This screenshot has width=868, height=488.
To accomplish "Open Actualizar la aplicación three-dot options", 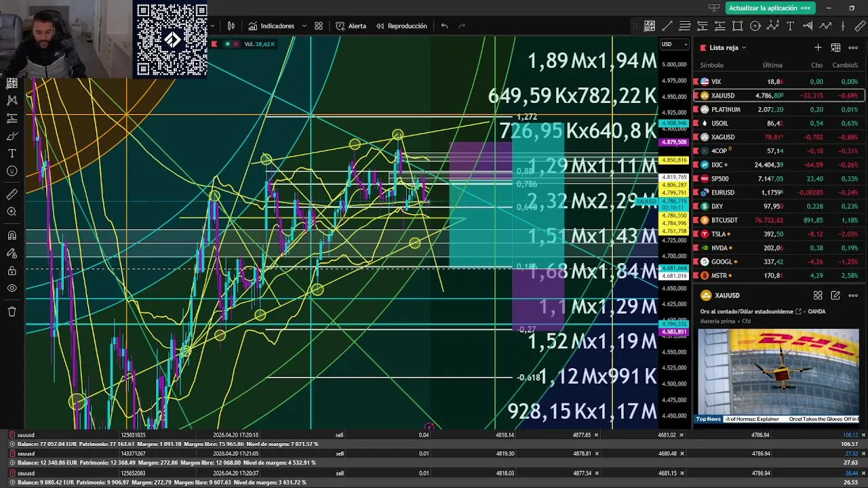I will [806, 8].
